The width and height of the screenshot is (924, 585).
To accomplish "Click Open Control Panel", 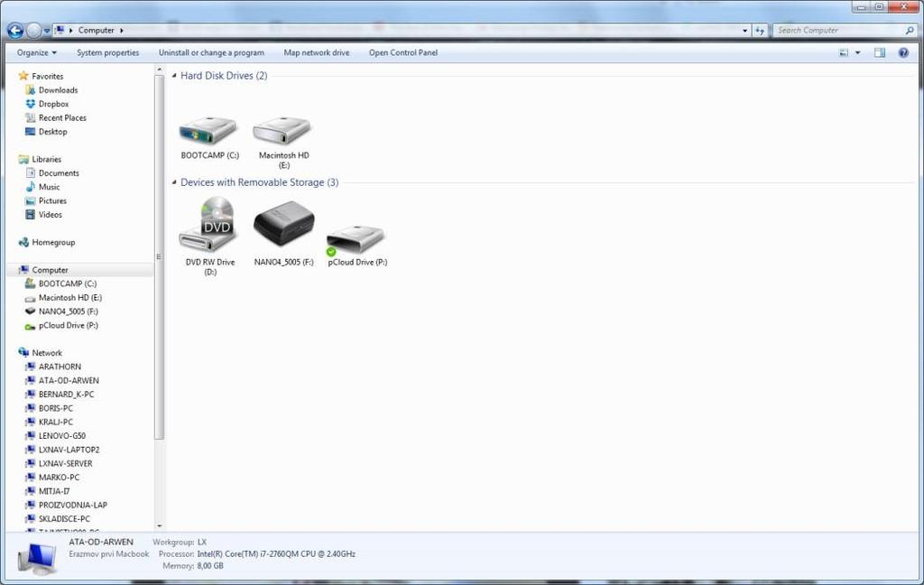I will pos(403,52).
